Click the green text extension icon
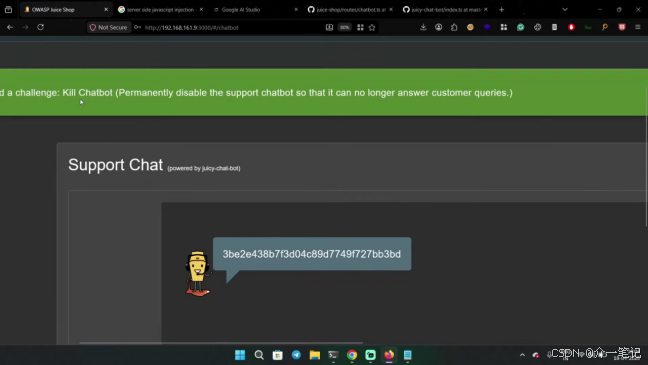 click(588, 27)
